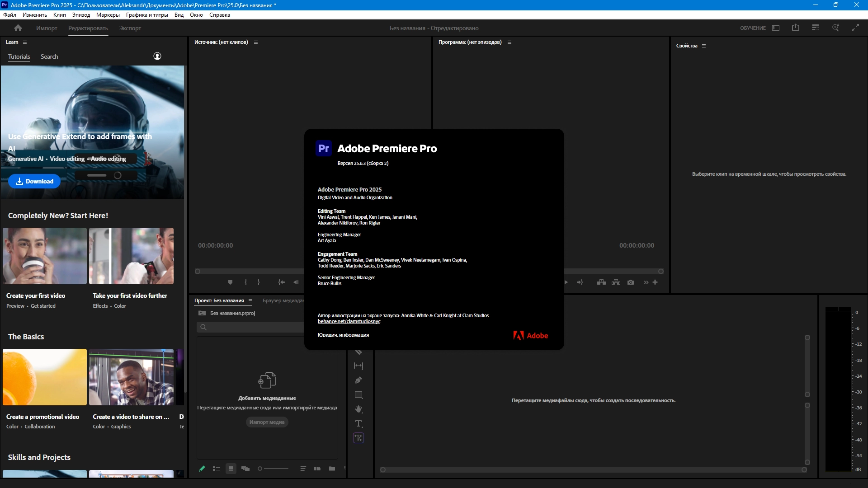Click the Download button on the tutorial banner
Image resolution: width=868 pixels, height=488 pixels.
(34, 181)
